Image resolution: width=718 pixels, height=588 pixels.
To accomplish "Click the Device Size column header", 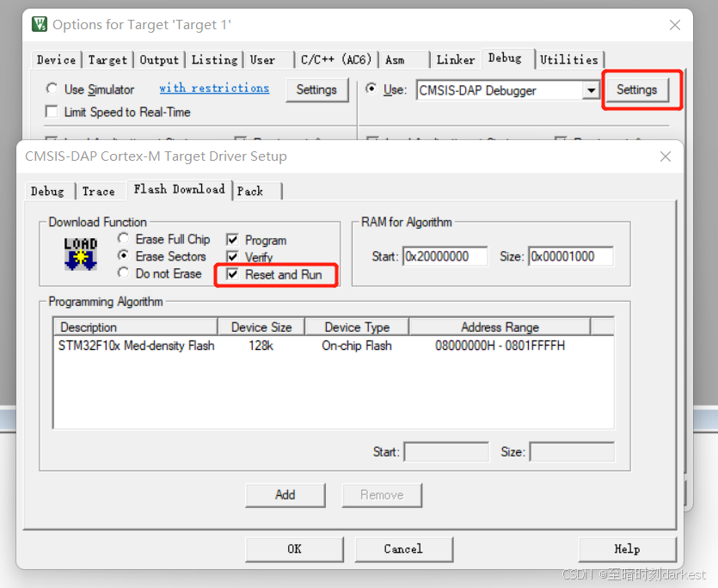I will pyautogui.click(x=261, y=327).
